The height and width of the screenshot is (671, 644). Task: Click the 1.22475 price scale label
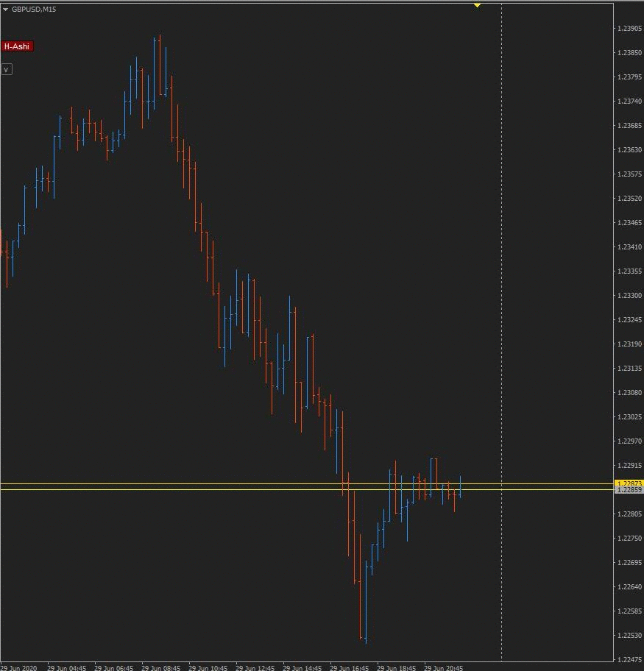pyautogui.click(x=629, y=659)
